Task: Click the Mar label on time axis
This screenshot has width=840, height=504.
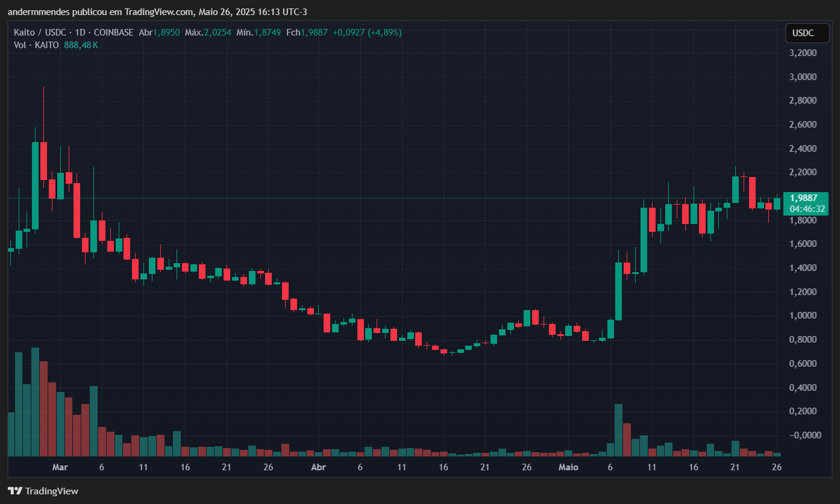Action: (x=60, y=467)
